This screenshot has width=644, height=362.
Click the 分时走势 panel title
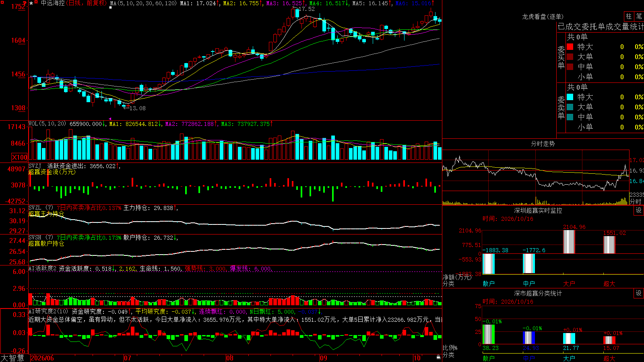543,144
